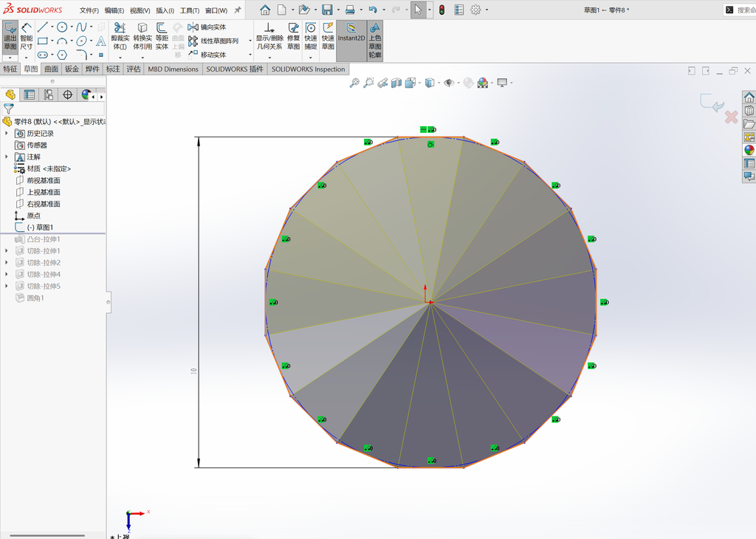756x539 pixels.
Task: Open the Appearances task pane tab
Action: pyautogui.click(x=749, y=150)
